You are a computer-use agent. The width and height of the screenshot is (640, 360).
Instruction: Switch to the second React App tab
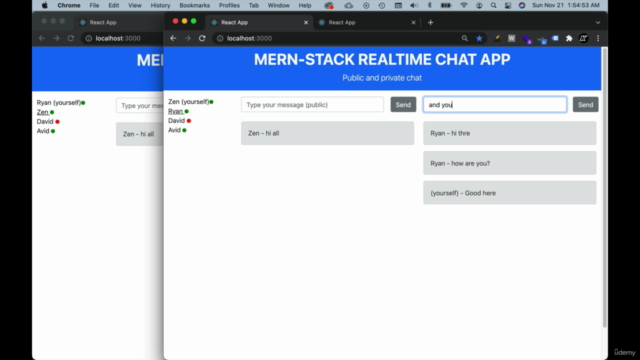pos(366,22)
